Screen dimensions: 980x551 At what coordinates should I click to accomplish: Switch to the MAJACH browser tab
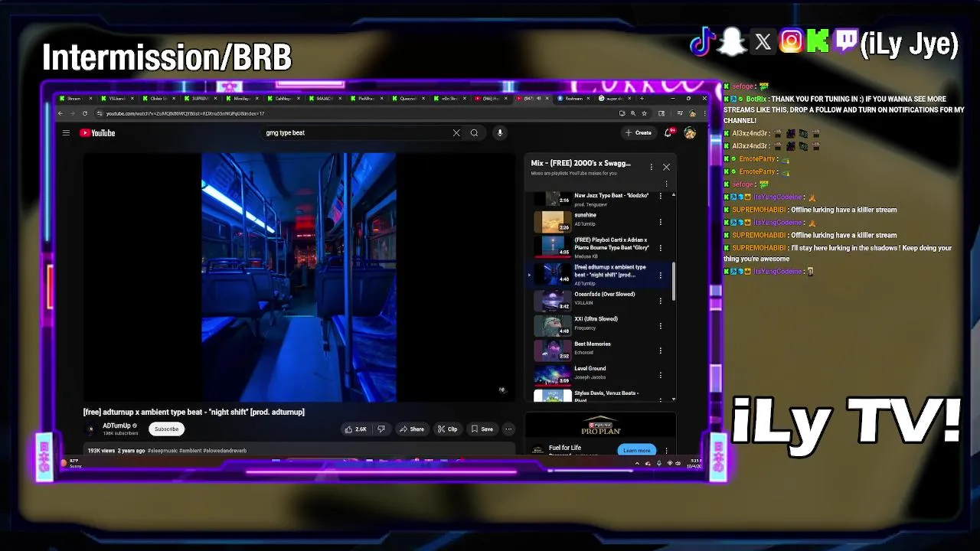[x=325, y=98]
